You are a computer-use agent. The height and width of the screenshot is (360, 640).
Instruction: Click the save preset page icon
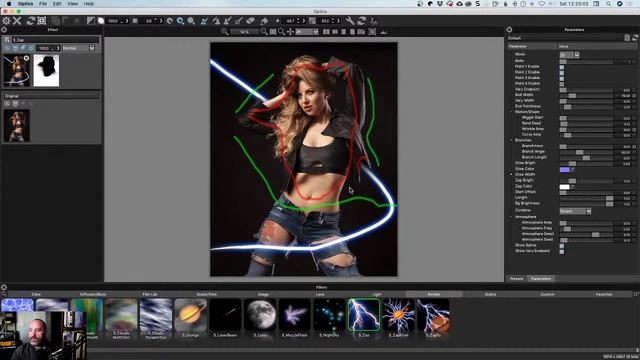click(x=627, y=38)
